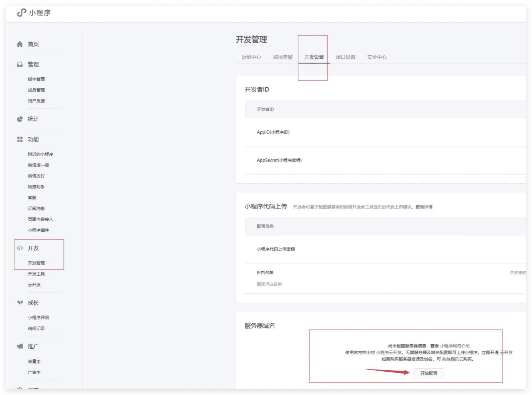
Task: Select 微信支付 in the sidebar
Action: pyautogui.click(x=36, y=176)
